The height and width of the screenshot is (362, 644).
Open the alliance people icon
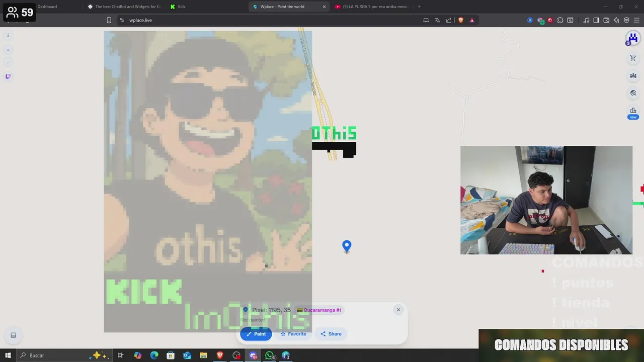click(x=633, y=75)
